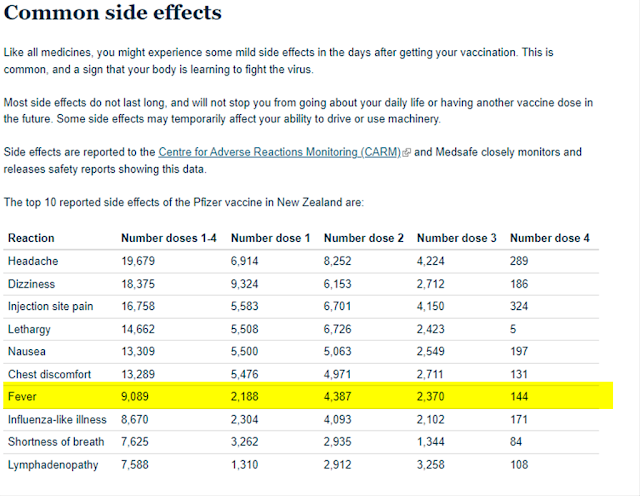Open the Centre for Adverse Reactions Monitoring link

click(280, 152)
